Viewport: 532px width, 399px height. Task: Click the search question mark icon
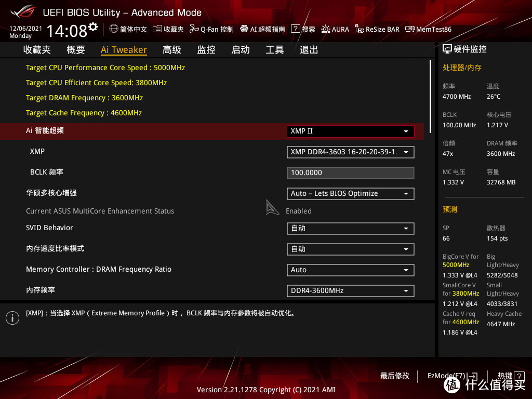click(296, 29)
